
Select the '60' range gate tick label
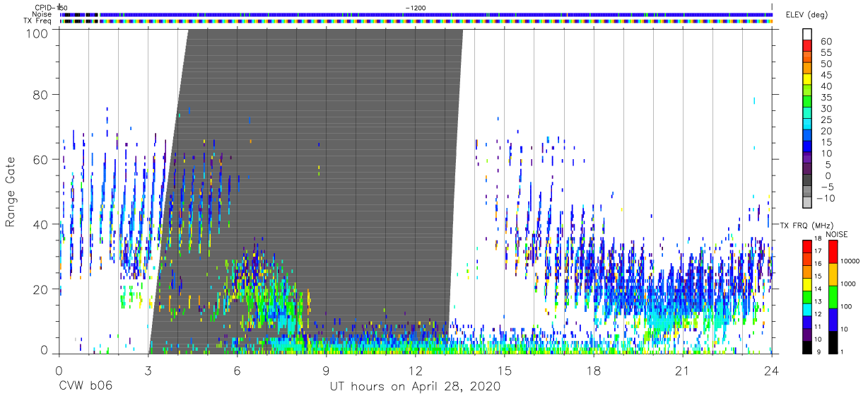coord(41,160)
